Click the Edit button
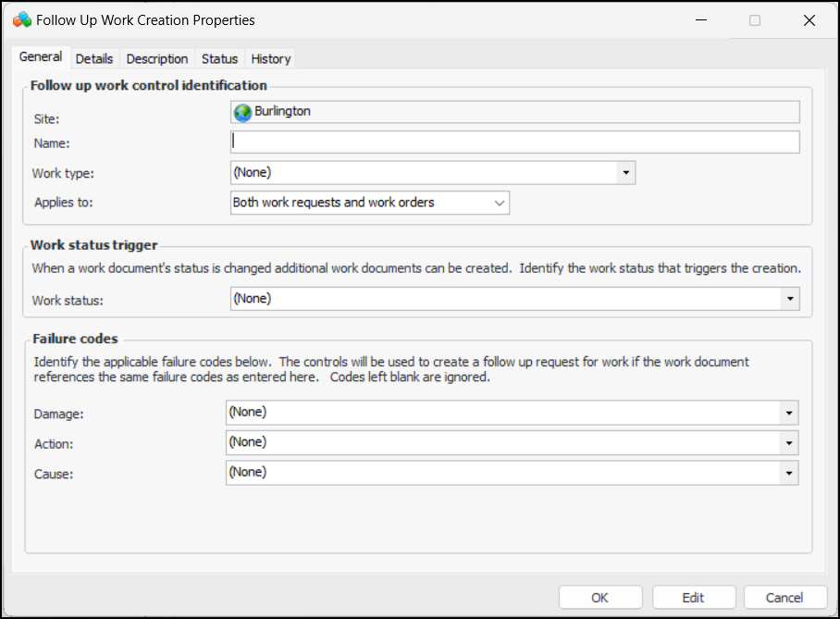This screenshot has width=840, height=619. [693, 598]
